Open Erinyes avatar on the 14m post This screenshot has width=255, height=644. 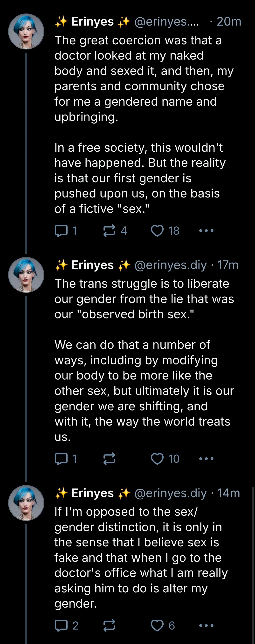click(x=26, y=503)
